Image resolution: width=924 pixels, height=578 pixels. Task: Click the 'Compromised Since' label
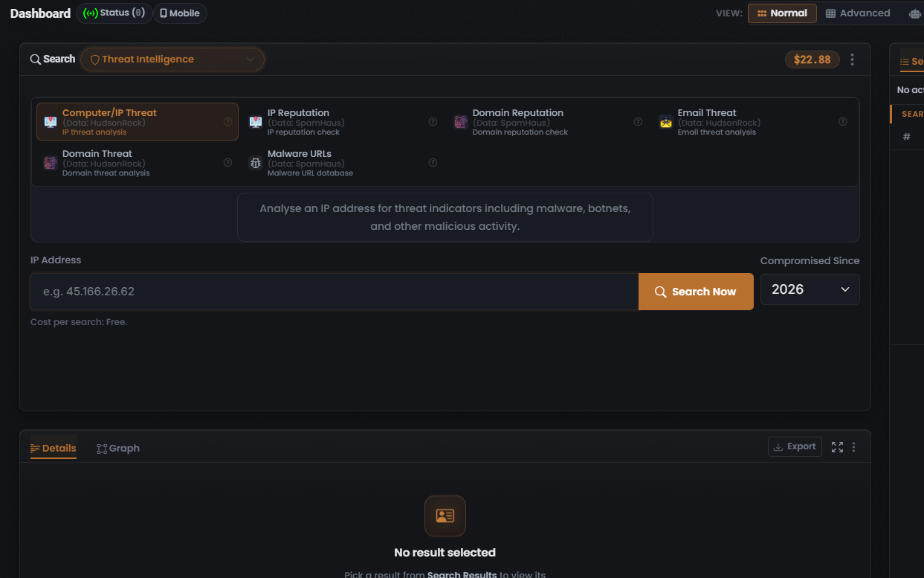(x=810, y=260)
